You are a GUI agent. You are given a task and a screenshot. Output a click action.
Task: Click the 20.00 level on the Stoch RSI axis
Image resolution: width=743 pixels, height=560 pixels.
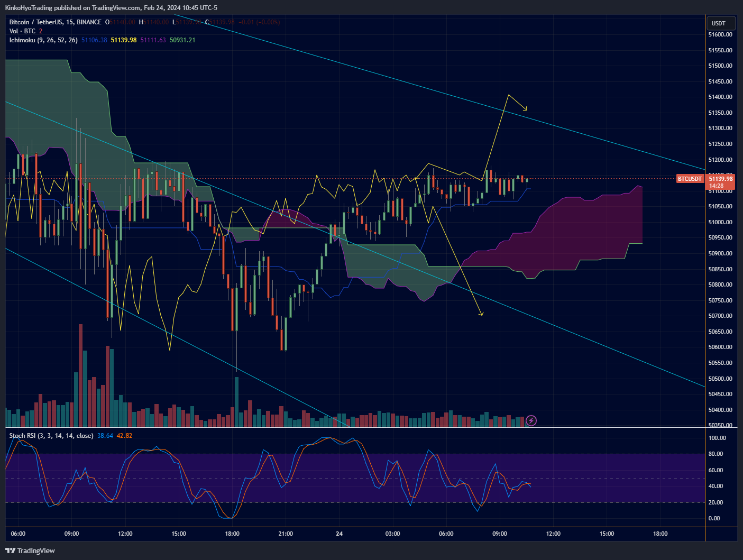[716, 502]
